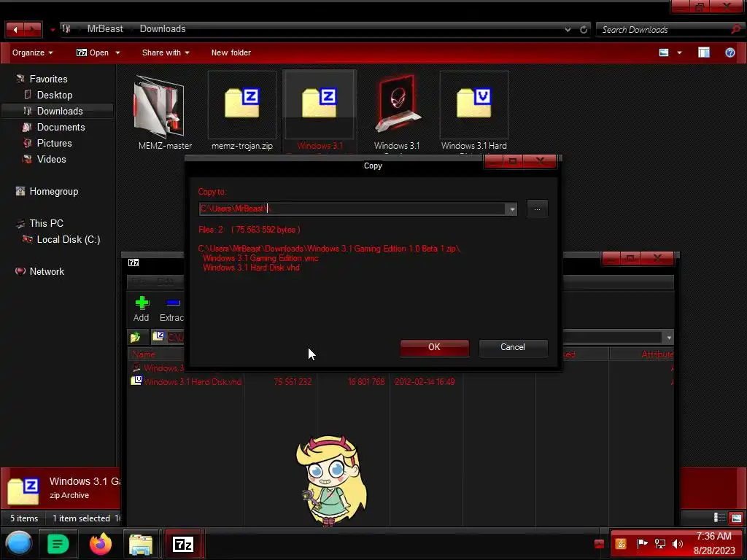Open Network in the navigation pane
This screenshot has width=747, height=560.
pos(47,271)
